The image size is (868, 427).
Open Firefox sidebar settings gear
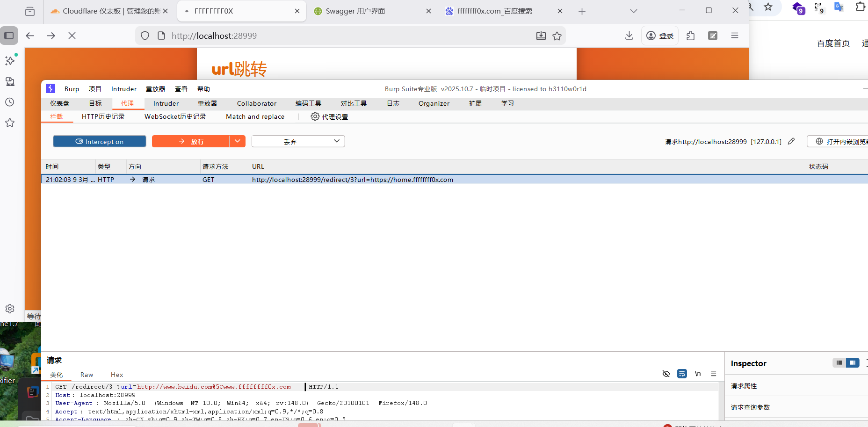(10, 309)
